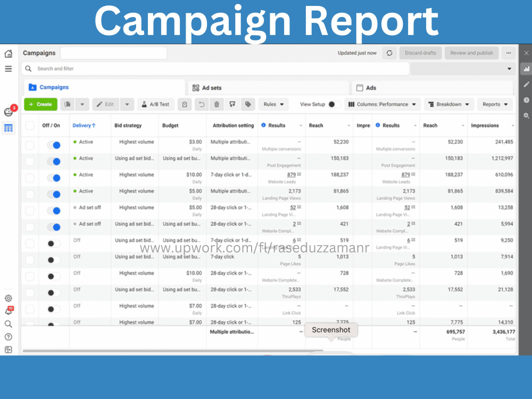
Task: Open the home icon in left sidebar
Action: (x=9, y=54)
